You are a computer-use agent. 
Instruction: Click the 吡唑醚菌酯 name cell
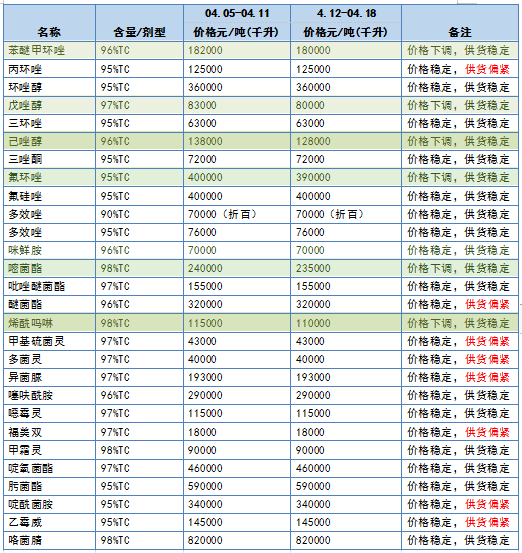point(49,286)
